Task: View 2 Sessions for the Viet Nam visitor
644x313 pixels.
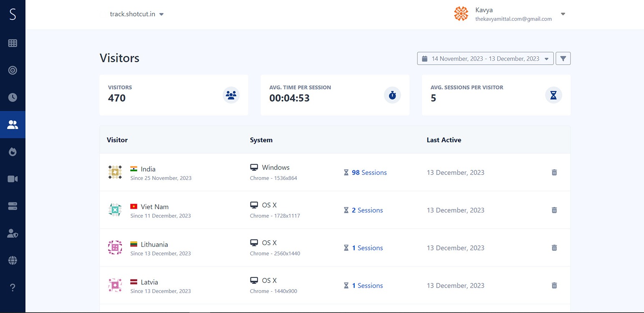Action: point(367,210)
